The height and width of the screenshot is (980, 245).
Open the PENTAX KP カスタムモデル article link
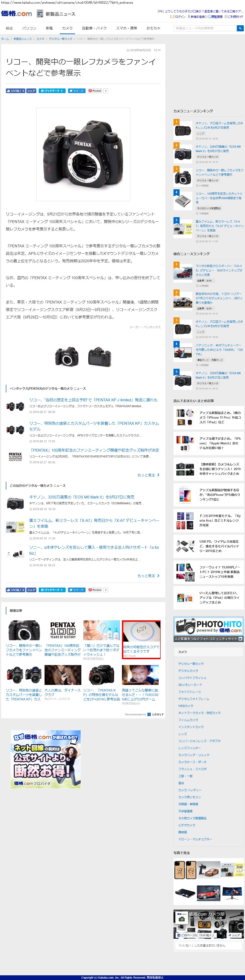[94, 426]
